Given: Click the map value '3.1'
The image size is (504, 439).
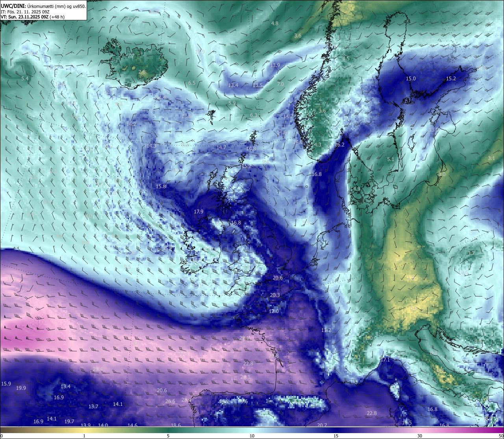Looking at the screenshot, I should 491,158.
